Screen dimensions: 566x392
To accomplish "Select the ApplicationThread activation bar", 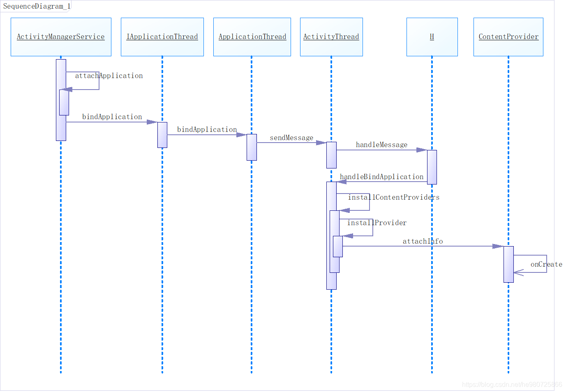I will 252,147.
